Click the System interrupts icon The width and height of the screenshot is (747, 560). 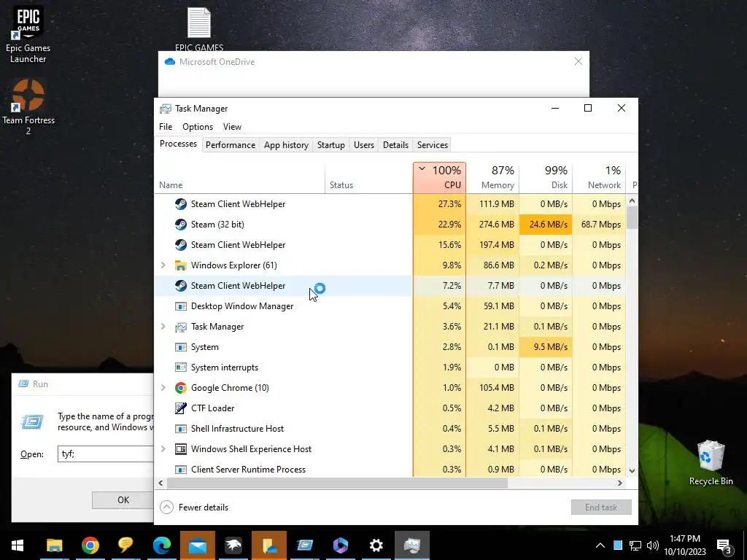(181, 367)
